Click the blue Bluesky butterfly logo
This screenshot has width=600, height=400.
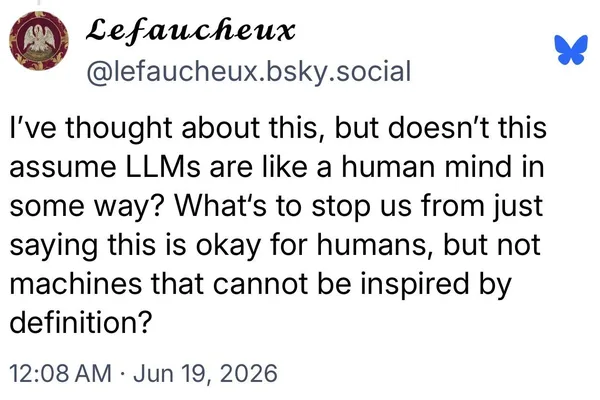click(x=571, y=50)
